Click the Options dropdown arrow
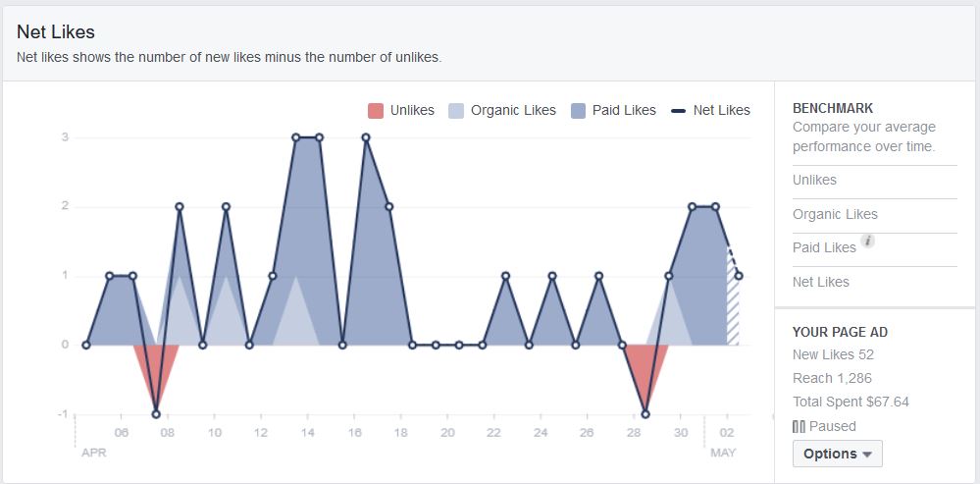Screen dimensions: 980x484 point(867,455)
